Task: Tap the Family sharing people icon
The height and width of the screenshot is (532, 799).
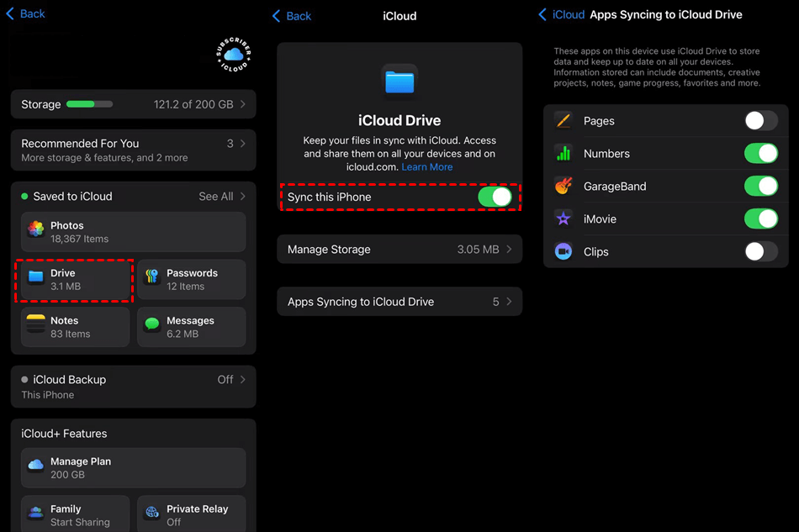Action: [35, 512]
